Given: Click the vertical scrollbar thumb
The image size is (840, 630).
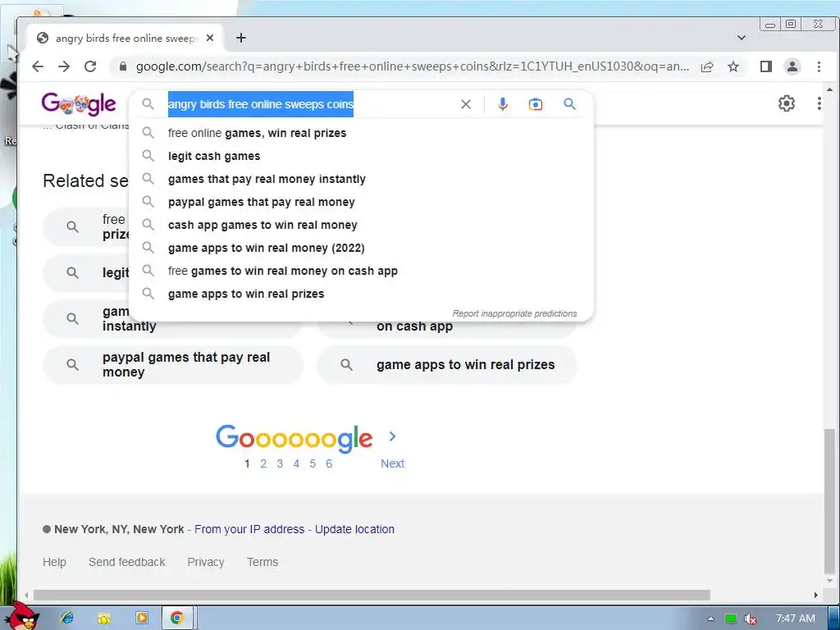Looking at the screenshot, I should (829, 500).
